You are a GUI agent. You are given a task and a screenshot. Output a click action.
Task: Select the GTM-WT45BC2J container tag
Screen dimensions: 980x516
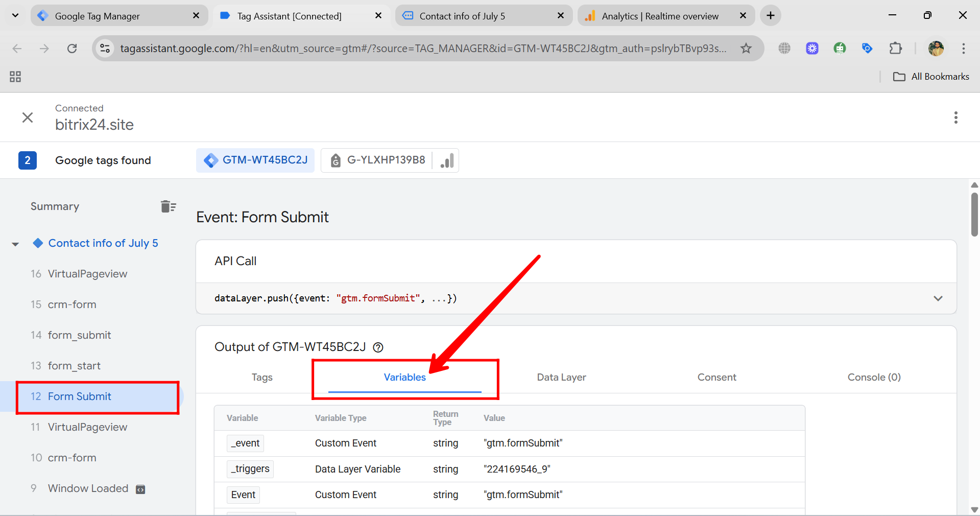click(255, 160)
